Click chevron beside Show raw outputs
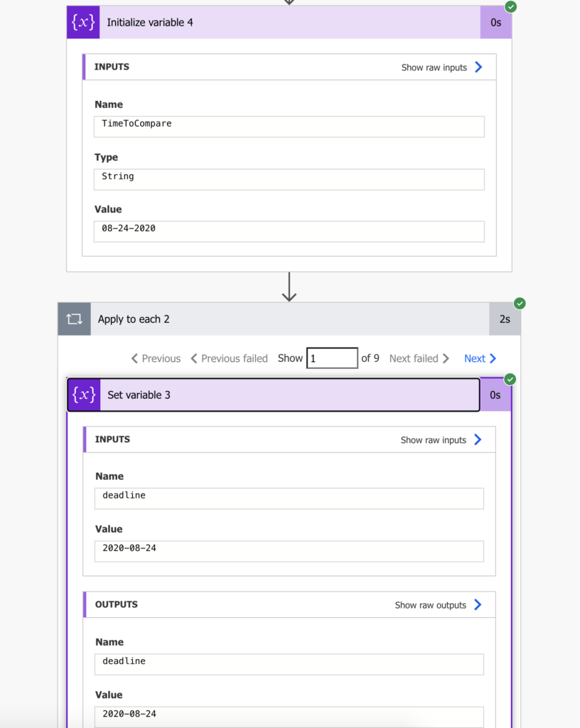The image size is (580, 728). point(478,604)
